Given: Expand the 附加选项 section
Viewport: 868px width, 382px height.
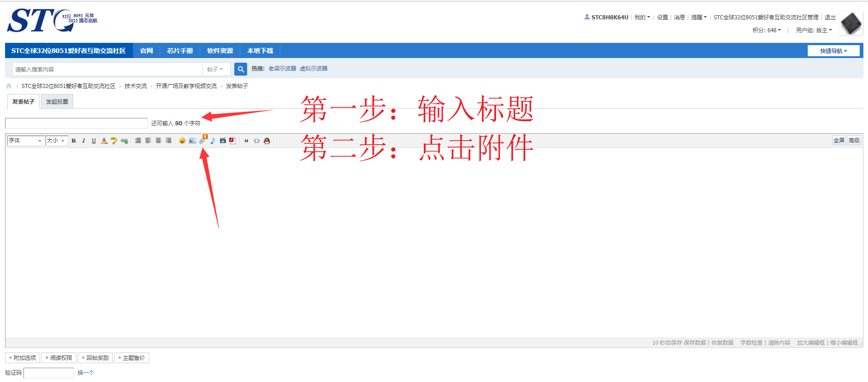Looking at the screenshot, I should coord(23,358).
